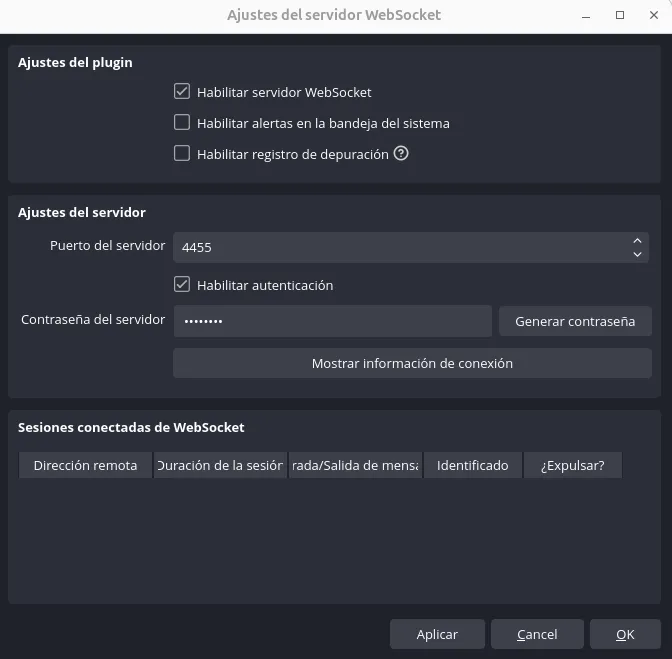Click the Cancel button

pyautogui.click(x=537, y=634)
